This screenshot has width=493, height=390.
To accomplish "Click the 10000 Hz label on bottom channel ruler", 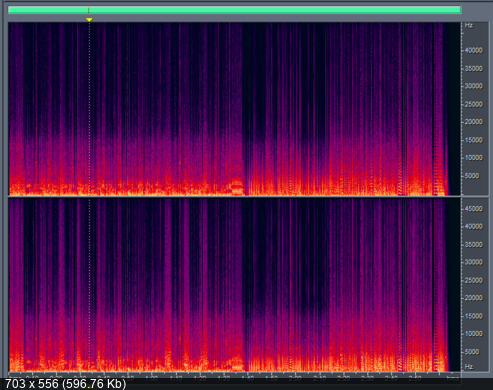I will pos(474,334).
